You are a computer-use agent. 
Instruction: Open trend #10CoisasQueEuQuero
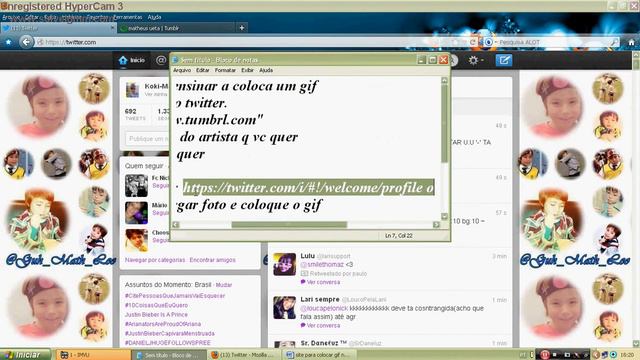click(156, 305)
